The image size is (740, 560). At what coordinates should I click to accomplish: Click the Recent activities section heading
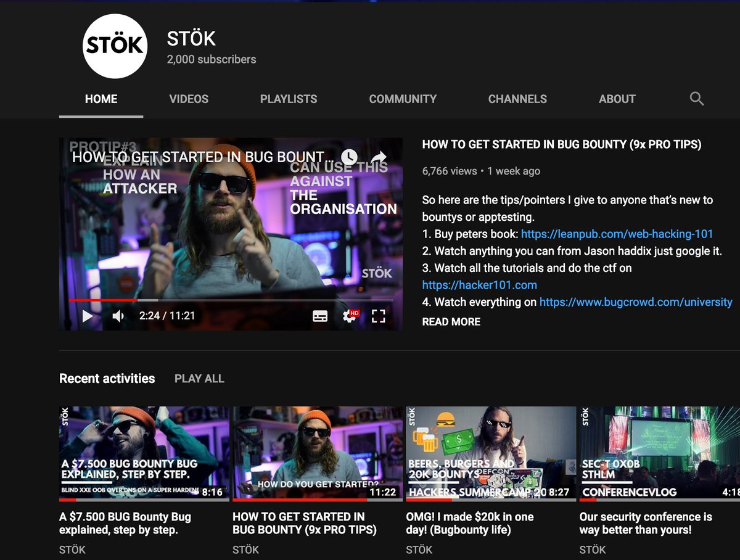point(107,379)
